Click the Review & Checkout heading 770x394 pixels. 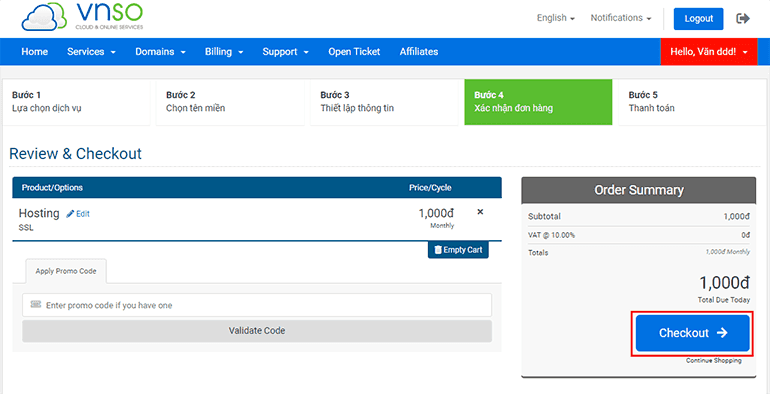(x=76, y=154)
